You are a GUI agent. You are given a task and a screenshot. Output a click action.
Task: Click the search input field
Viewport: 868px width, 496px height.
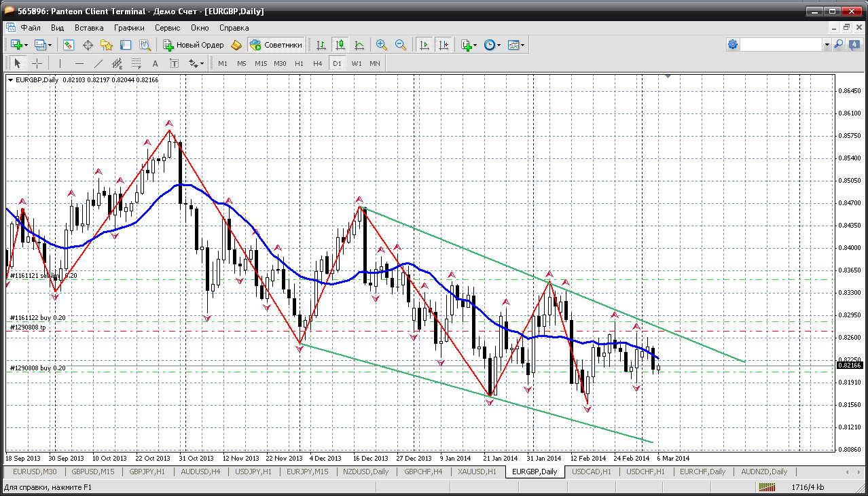click(x=781, y=45)
